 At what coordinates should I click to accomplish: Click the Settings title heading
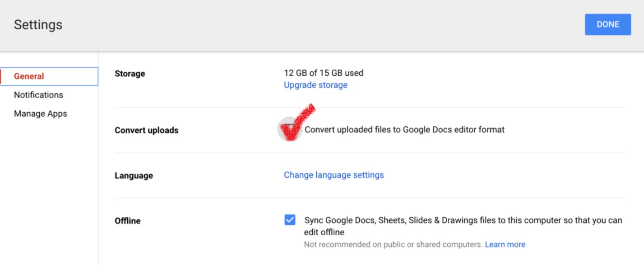(38, 24)
